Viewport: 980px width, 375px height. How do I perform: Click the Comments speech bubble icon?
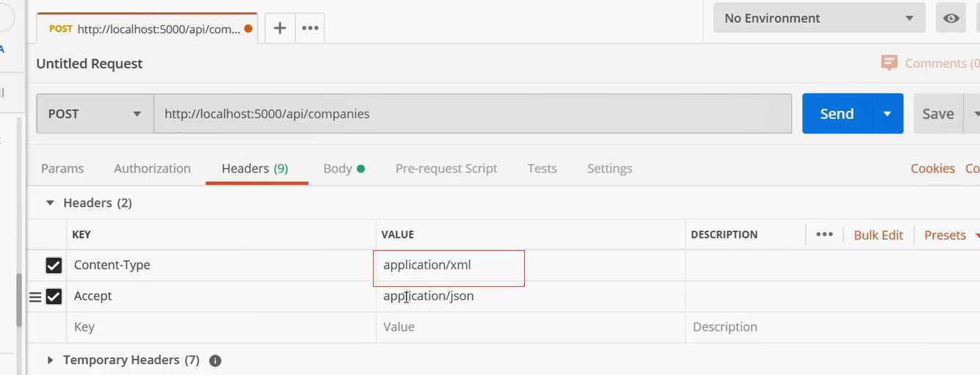coord(889,63)
